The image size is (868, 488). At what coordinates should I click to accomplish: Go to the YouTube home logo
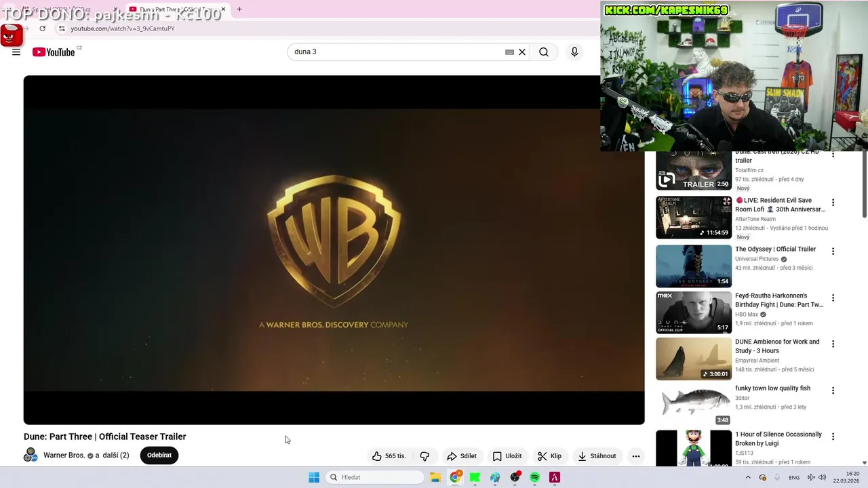tap(54, 52)
